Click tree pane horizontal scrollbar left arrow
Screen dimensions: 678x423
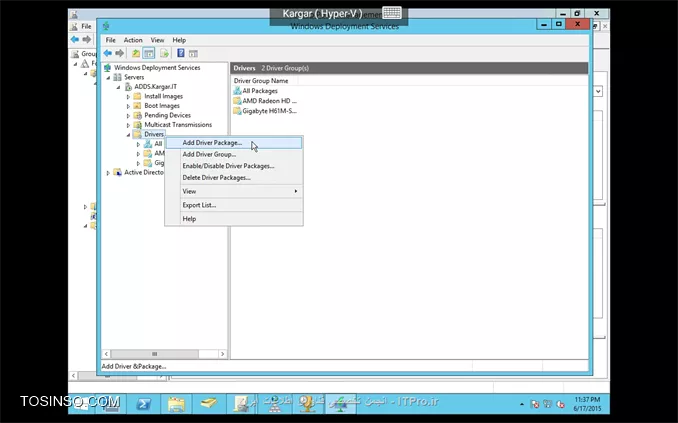(x=106, y=354)
